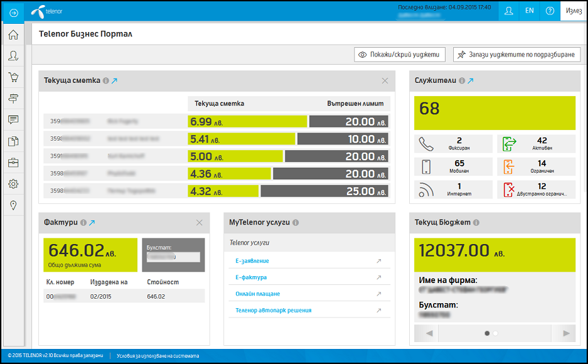Open the Е-заявление link
The image size is (588, 364).
(x=252, y=261)
